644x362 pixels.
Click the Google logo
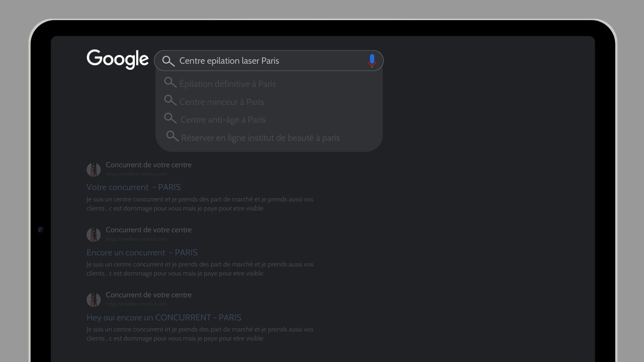[117, 59]
